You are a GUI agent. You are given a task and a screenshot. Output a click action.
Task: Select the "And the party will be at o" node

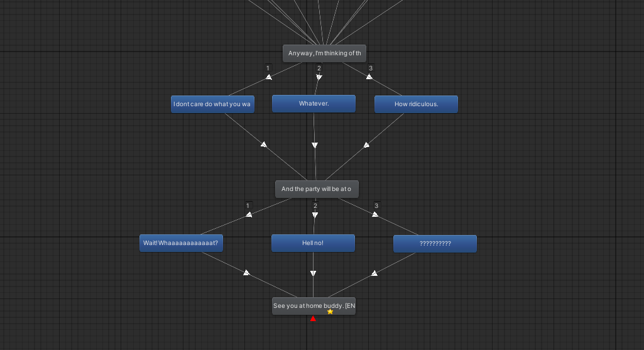[x=317, y=189]
